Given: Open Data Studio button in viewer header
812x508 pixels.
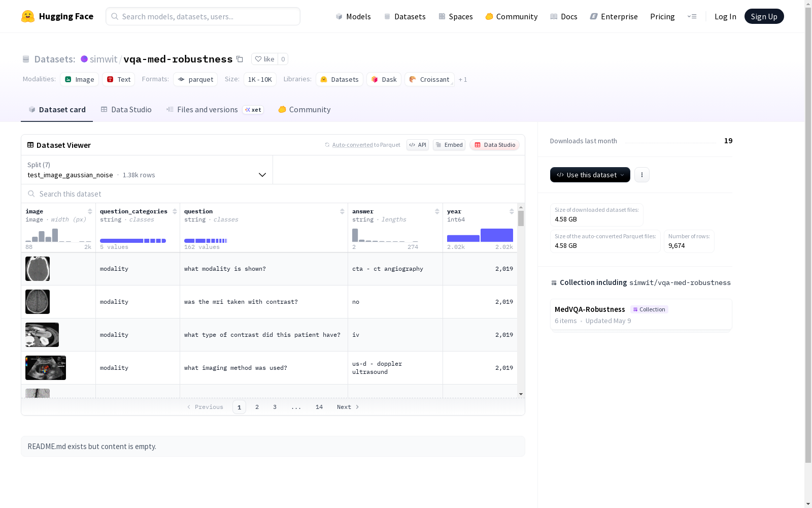Looking at the screenshot, I should pyautogui.click(x=494, y=145).
